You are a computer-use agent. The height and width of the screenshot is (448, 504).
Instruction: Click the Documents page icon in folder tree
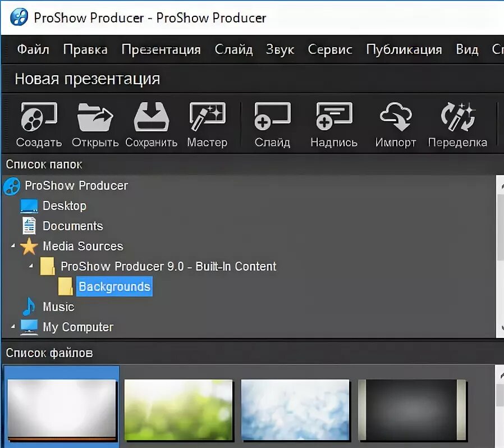click(29, 226)
